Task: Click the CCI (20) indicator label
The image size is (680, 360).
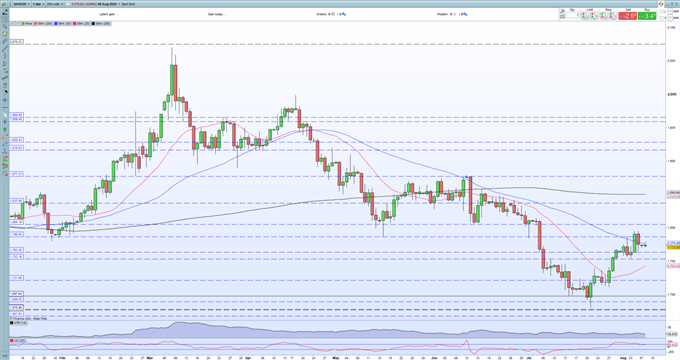Action: coord(17,340)
